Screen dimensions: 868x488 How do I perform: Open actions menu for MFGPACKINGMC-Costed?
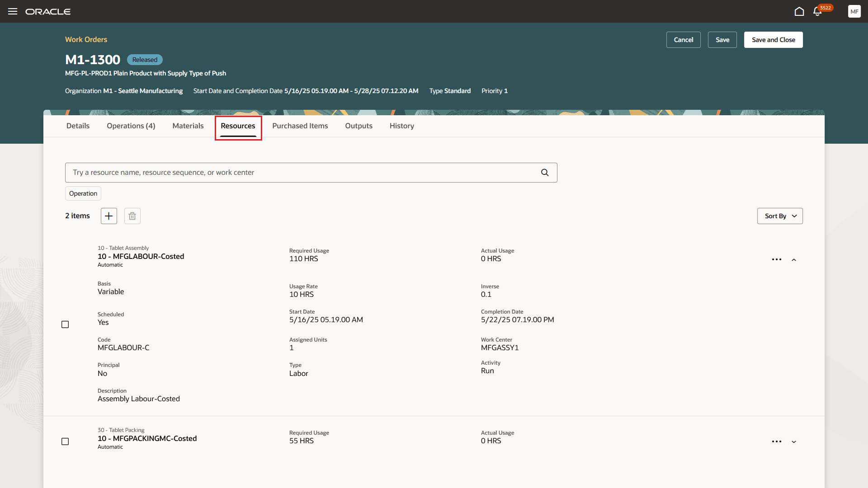click(776, 441)
